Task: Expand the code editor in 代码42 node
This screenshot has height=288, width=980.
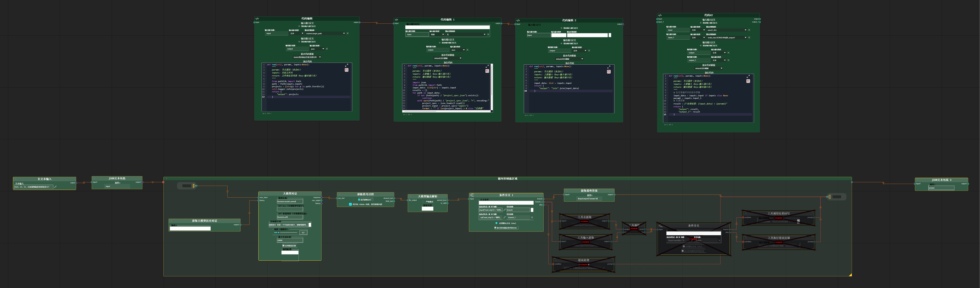Action: [x=748, y=76]
